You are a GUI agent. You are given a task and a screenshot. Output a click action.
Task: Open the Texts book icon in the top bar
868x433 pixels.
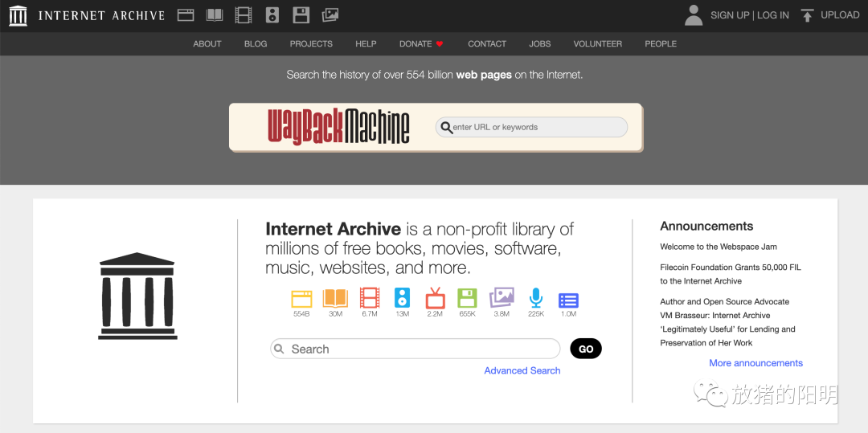pos(215,15)
